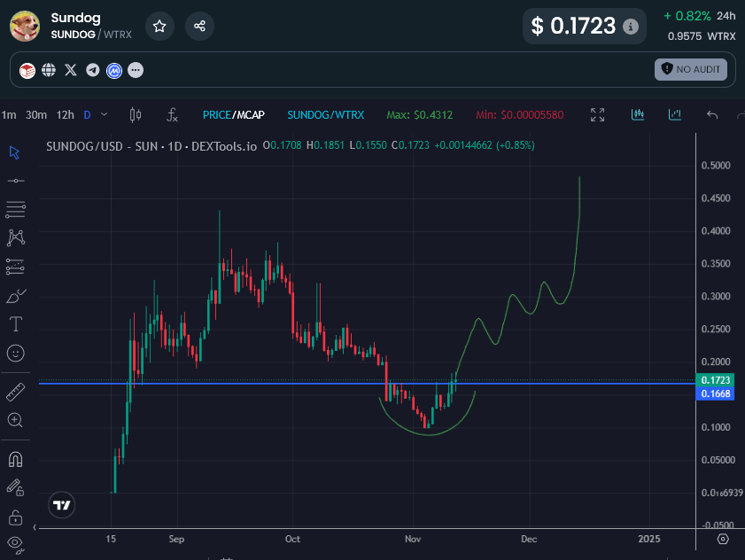The image size is (745, 560).
Task: Select the brush drawing tool
Action: pos(16,296)
